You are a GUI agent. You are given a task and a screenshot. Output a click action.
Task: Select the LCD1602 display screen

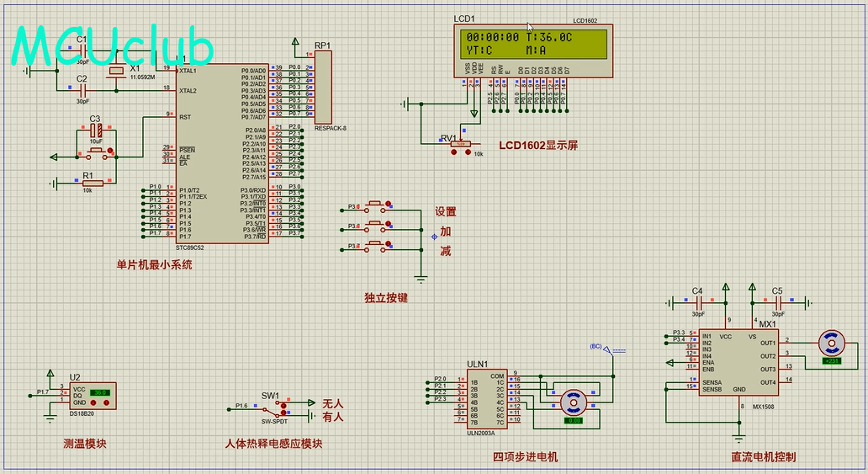click(x=533, y=44)
